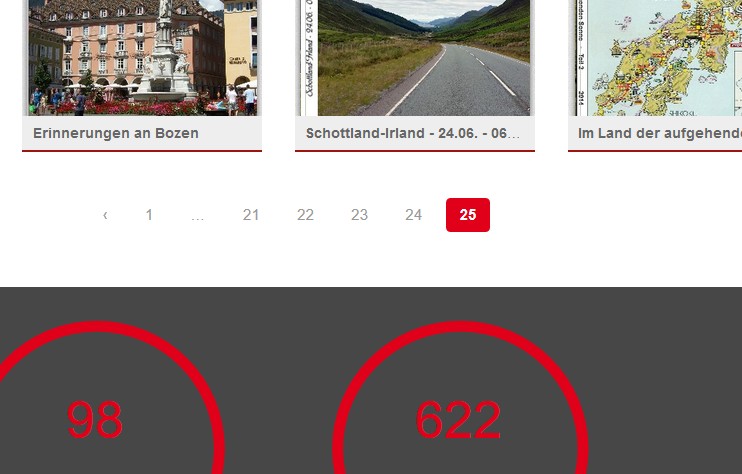Jump to page 21
Screen dimensions: 742x474
point(251,215)
